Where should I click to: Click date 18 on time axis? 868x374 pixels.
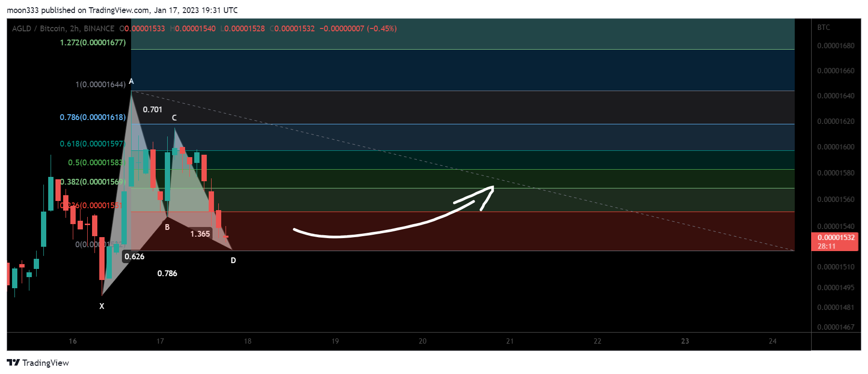click(248, 341)
